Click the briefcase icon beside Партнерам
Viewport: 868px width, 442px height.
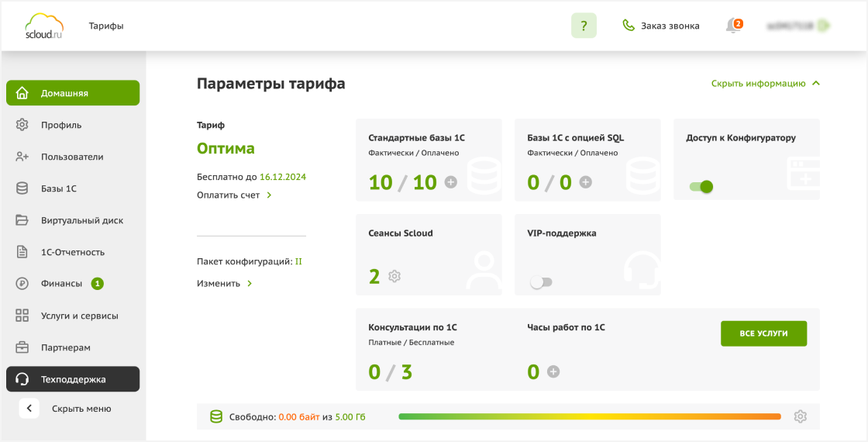coord(22,348)
